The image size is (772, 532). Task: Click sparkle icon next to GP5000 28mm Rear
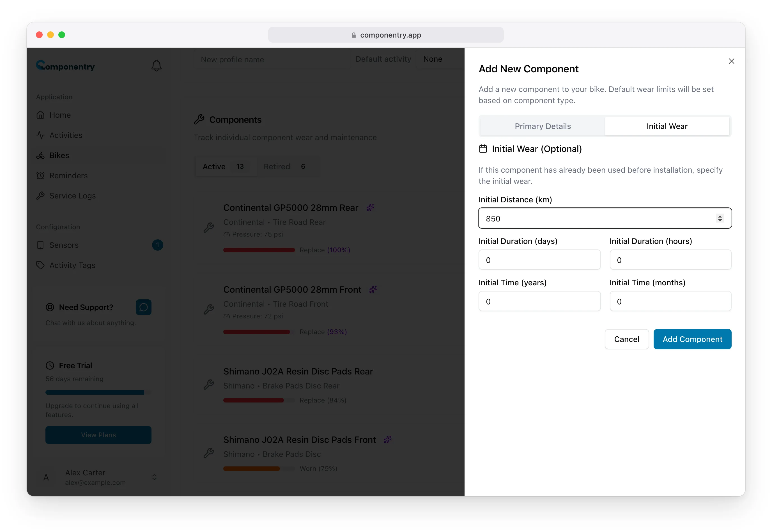[370, 208]
